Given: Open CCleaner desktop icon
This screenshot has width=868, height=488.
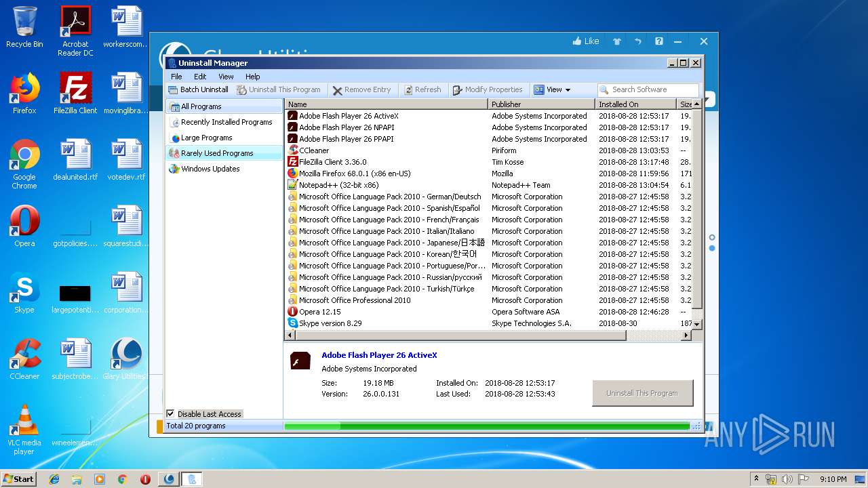Looking at the screenshot, I should (24, 359).
